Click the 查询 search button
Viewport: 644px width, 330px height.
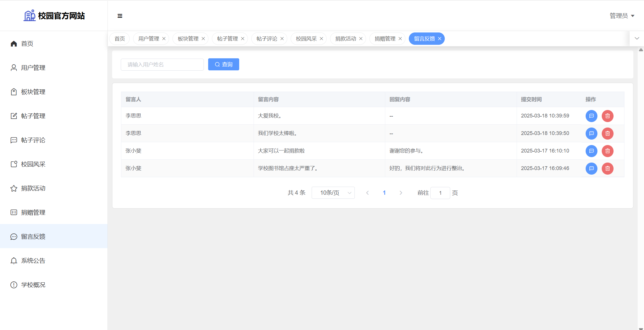(223, 65)
